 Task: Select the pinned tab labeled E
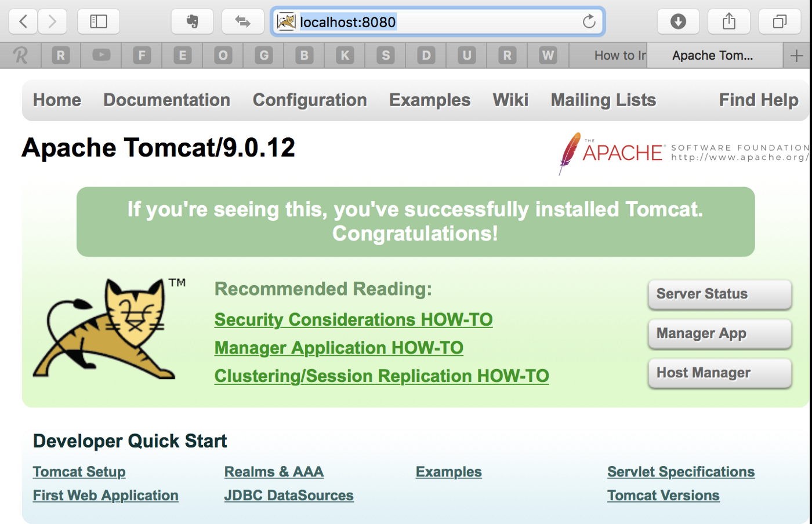(183, 56)
